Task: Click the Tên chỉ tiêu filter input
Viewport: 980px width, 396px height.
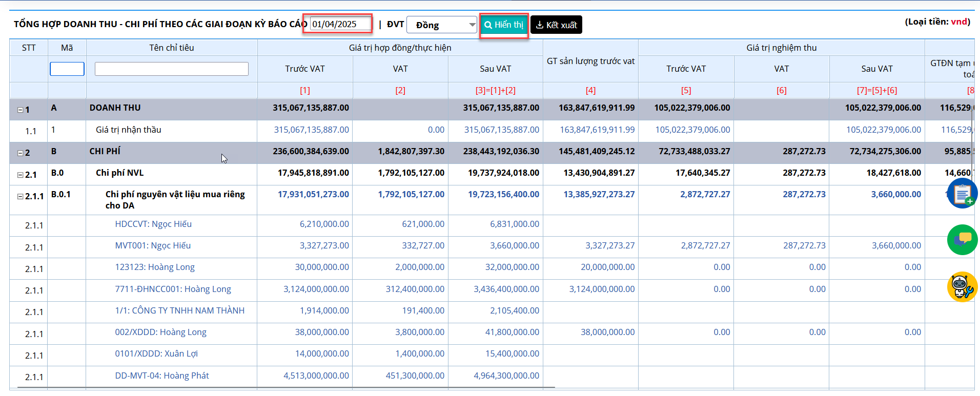Action: [x=172, y=69]
